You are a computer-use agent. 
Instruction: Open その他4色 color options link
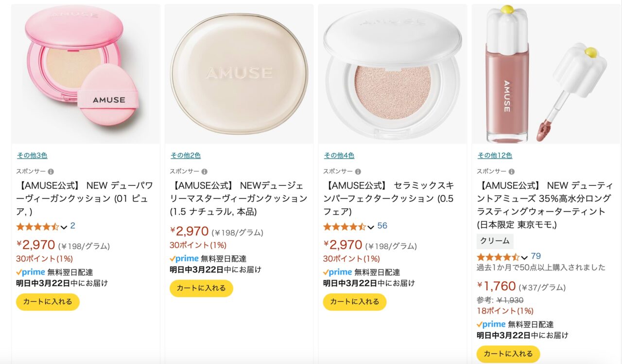coord(339,156)
